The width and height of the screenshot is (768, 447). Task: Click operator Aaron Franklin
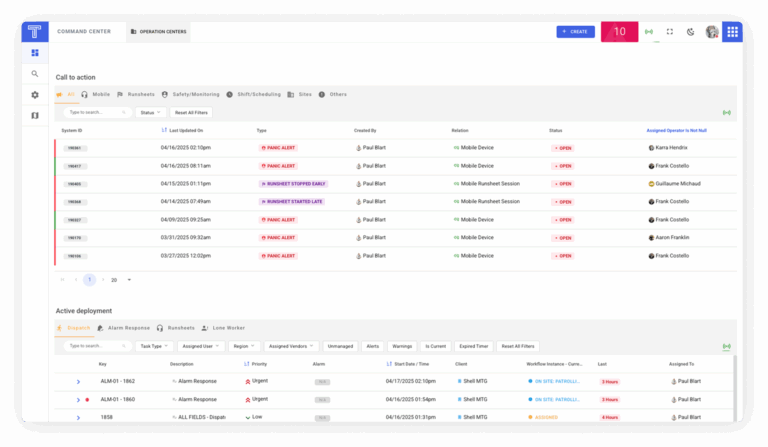click(x=669, y=237)
